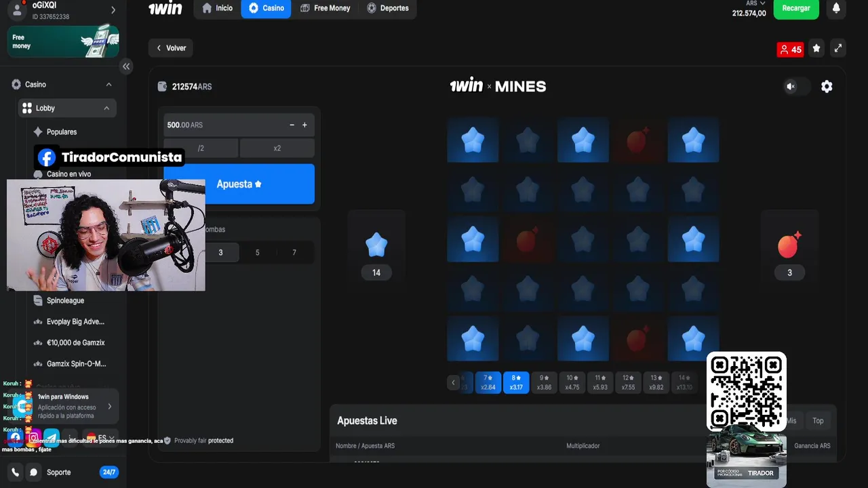
Task: Select the 7-star x2.64 multiplier chip
Action: coord(488,383)
